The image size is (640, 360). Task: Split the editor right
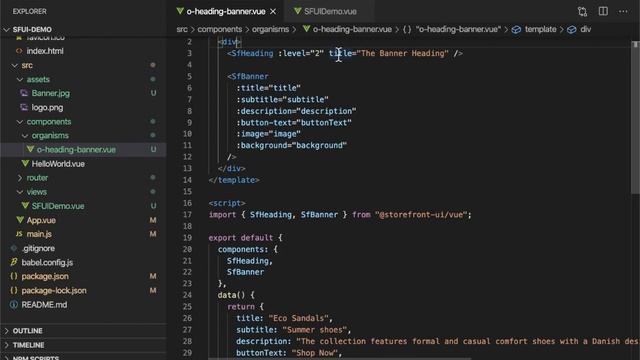(603, 11)
